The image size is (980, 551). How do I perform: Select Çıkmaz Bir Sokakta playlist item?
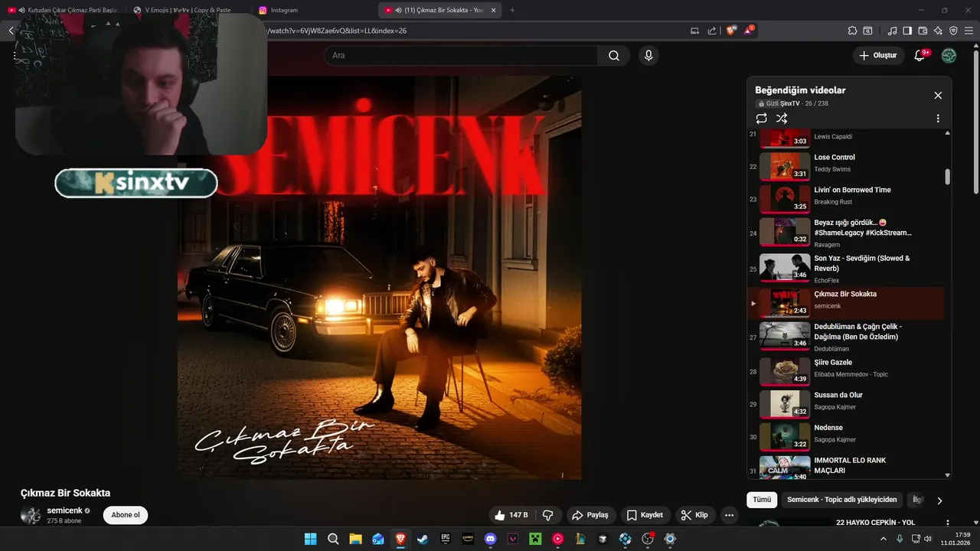pos(846,303)
